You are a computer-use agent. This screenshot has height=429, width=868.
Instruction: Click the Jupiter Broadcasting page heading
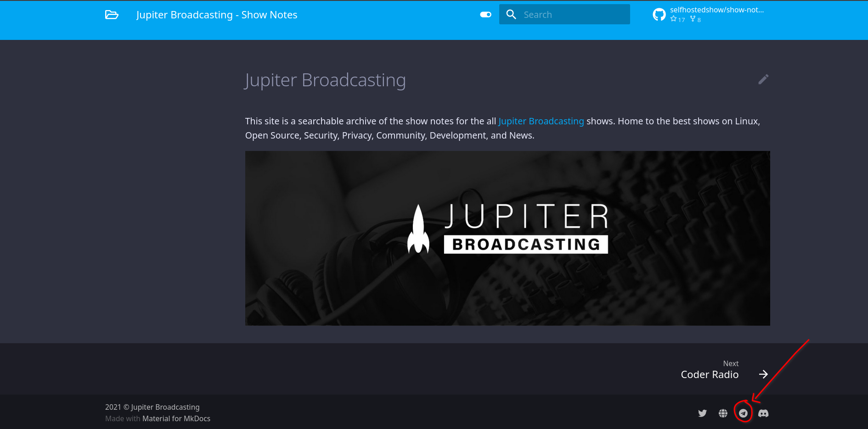point(325,80)
